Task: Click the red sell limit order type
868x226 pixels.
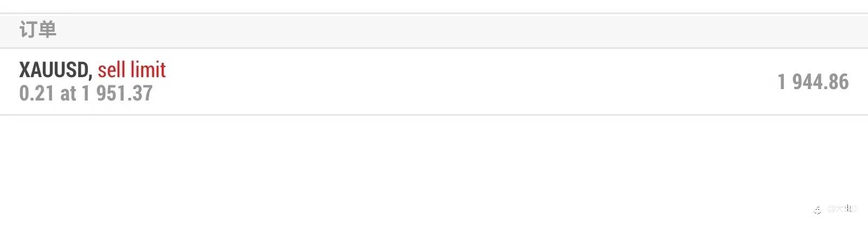Action: (132, 70)
